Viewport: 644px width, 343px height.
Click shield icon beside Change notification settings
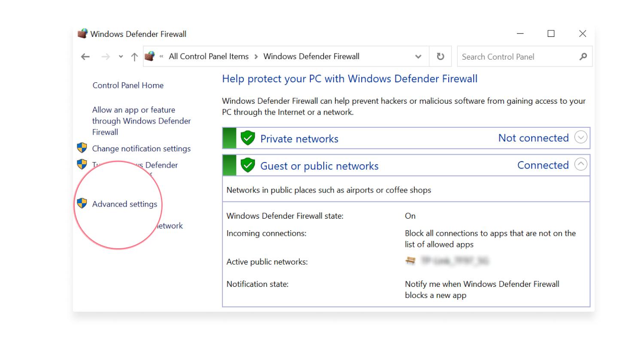pyautogui.click(x=82, y=148)
